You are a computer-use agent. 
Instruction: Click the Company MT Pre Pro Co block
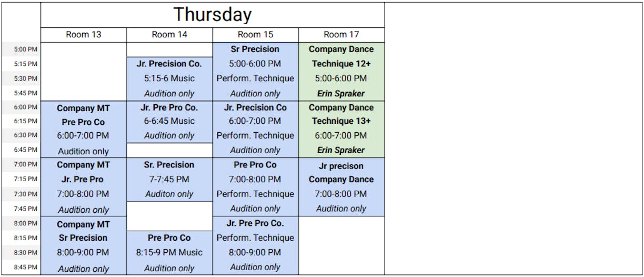click(84, 129)
